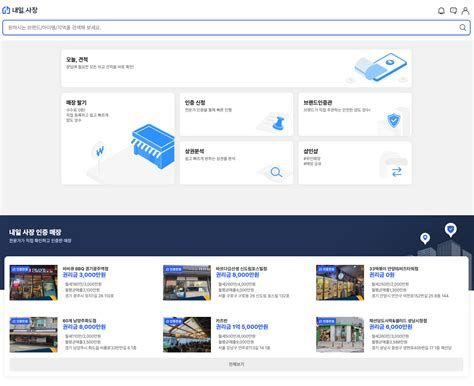The width and height of the screenshot is (474, 386).
Task: Open the user profile icon
Action: click(x=465, y=11)
